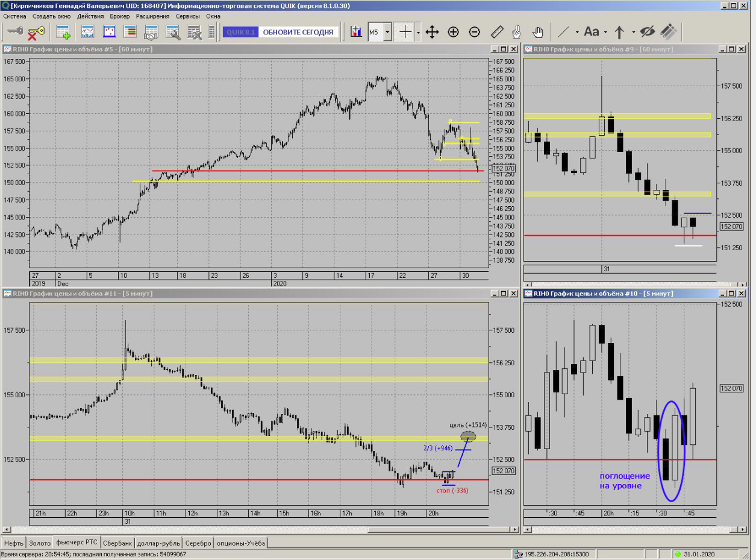Open the Брокер menu
Viewport: 756px width, 560px height.
tap(120, 16)
